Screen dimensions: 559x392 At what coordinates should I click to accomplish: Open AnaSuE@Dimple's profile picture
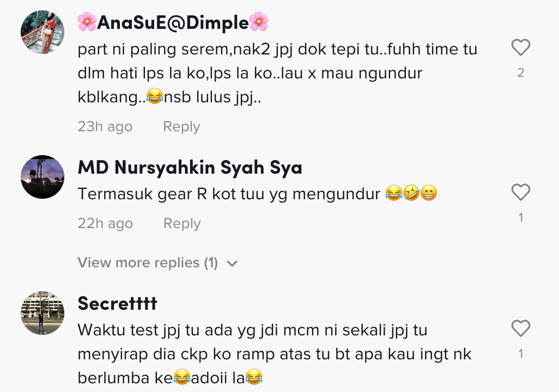(42, 32)
